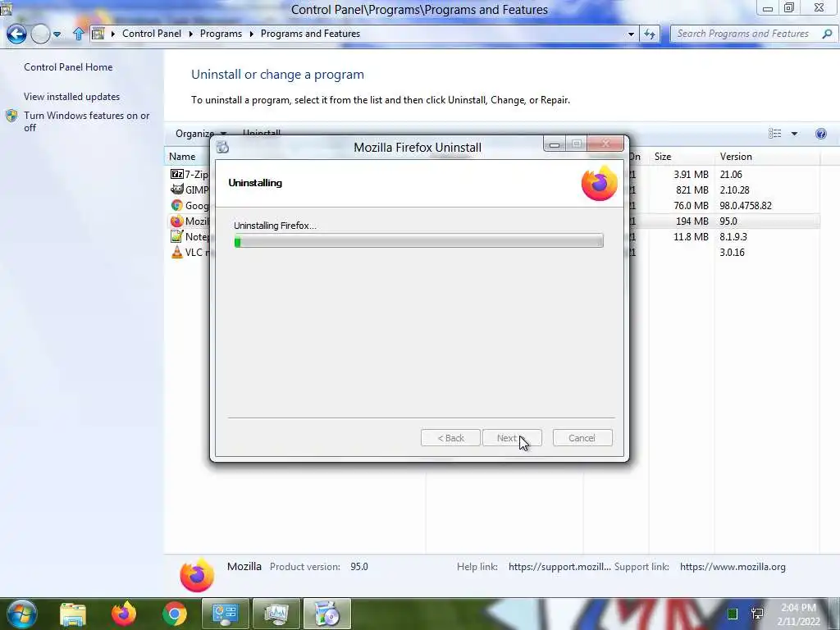Open View installed updates link
This screenshot has height=630, width=840.
click(x=72, y=97)
